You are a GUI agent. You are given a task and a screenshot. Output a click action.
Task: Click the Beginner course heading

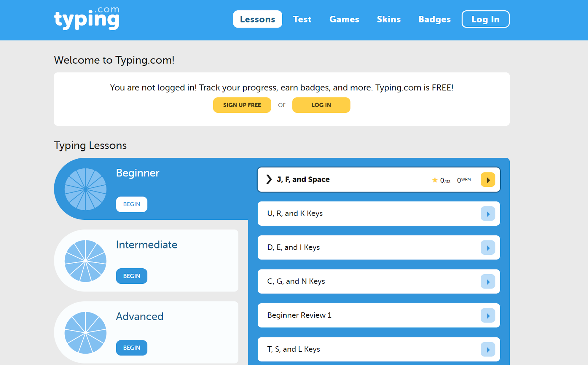coord(138,173)
